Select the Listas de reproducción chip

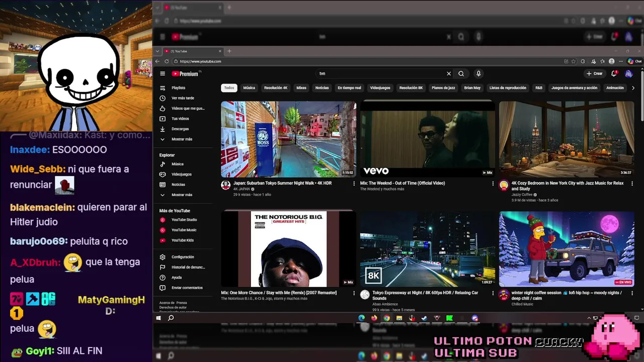[508, 88]
